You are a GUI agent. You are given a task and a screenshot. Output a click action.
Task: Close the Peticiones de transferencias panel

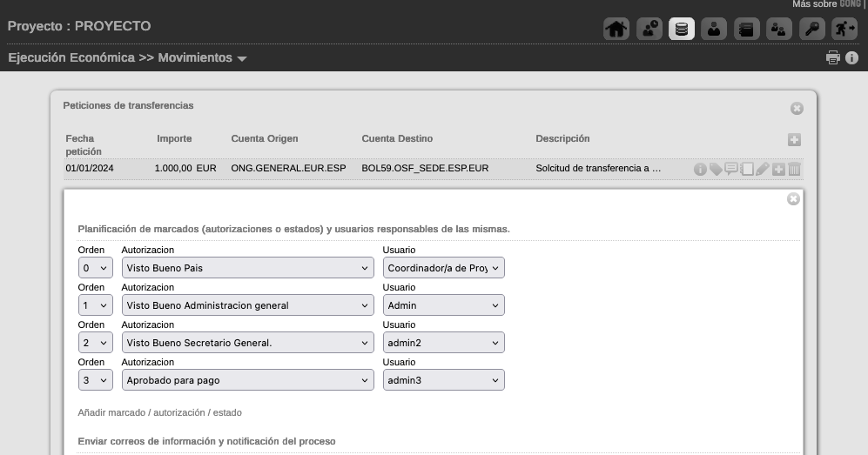point(797,109)
